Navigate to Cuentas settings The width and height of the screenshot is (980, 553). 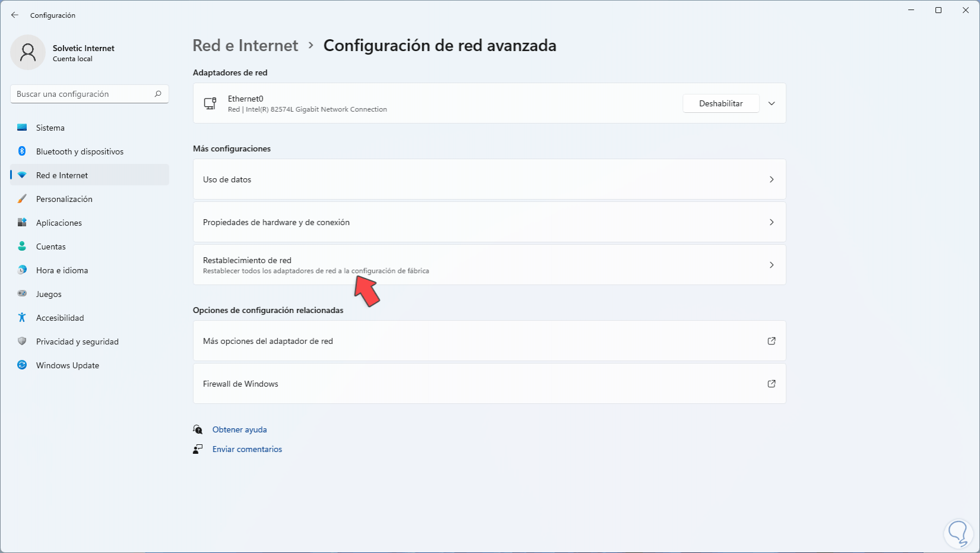pos(90,247)
